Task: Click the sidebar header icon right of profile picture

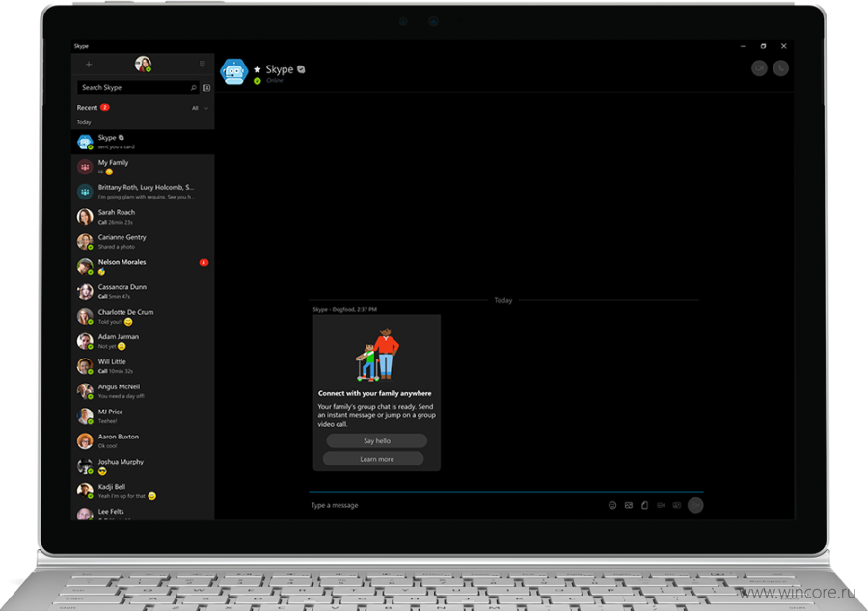Action: point(203,65)
